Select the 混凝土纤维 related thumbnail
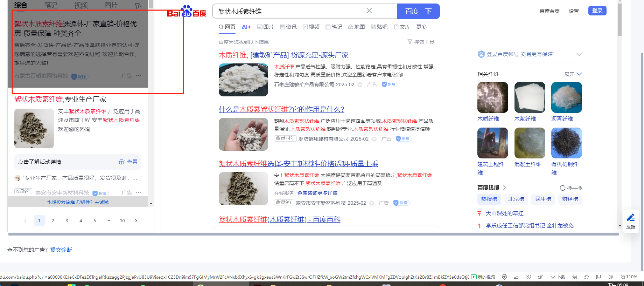 click(530, 143)
